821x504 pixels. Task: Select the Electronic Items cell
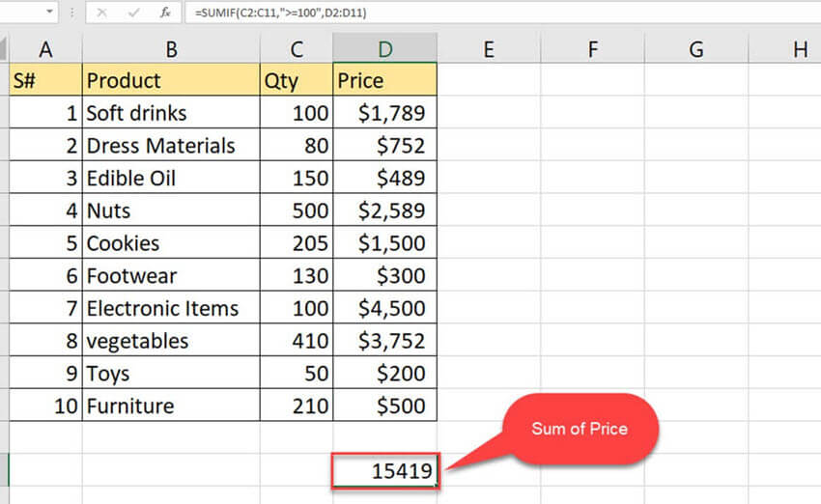(x=170, y=309)
